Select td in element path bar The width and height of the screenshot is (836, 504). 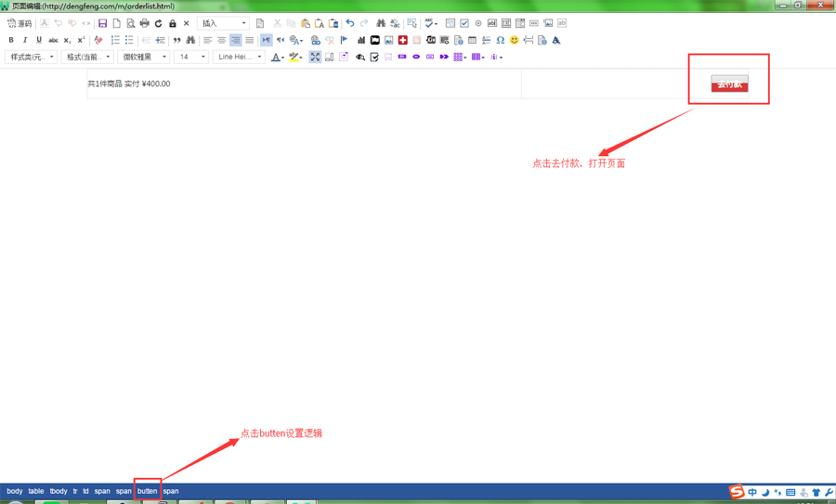click(85, 491)
